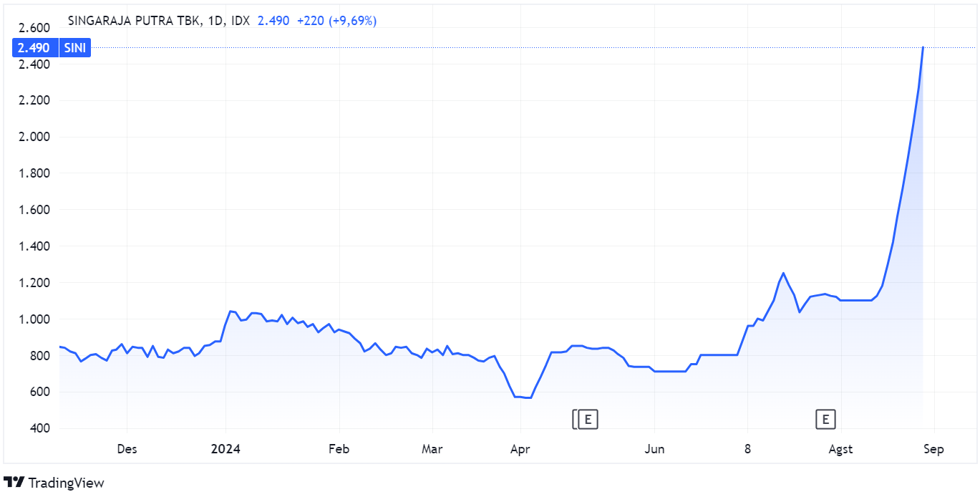Viewport: 980px width, 497px height.
Task: Click the Des date axis label
Action: click(127, 449)
